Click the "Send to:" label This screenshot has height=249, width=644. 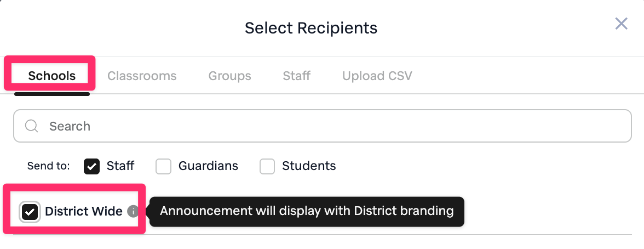pyautogui.click(x=48, y=166)
